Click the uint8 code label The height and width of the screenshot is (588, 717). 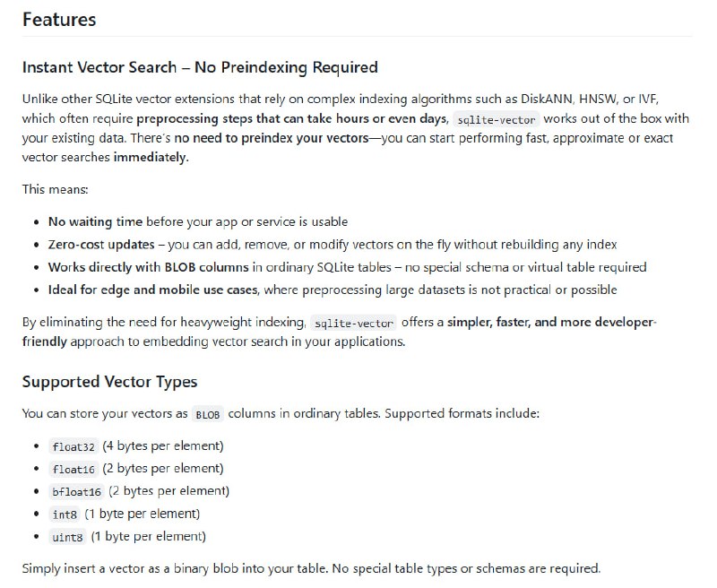point(67,537)
